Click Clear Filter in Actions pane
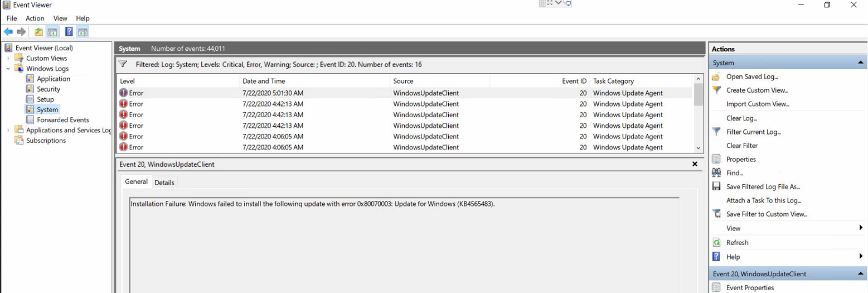This screenshot has width=868, height=293. click(742, 146)
